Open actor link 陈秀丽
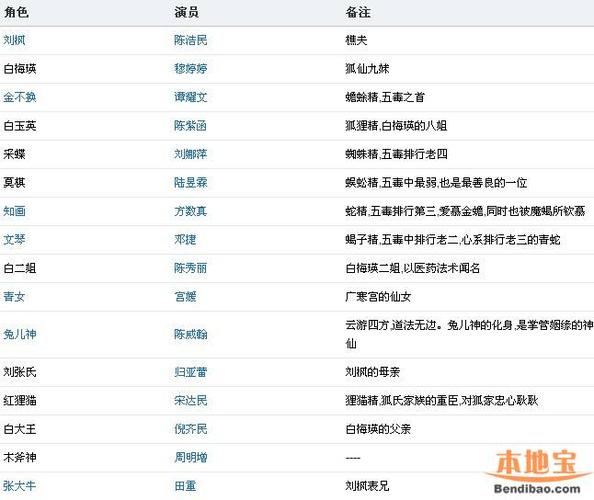This screenshot has height=500, width=594. tap(191, 268)
